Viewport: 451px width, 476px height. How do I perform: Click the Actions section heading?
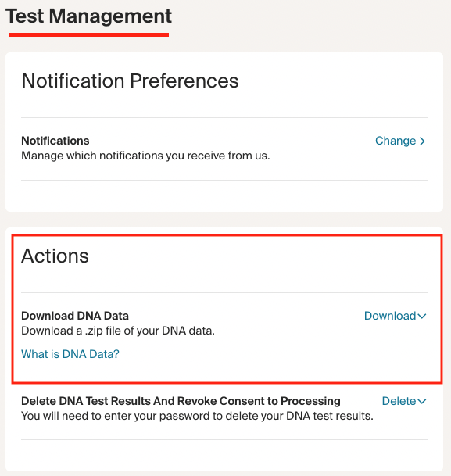click(55, 256)
